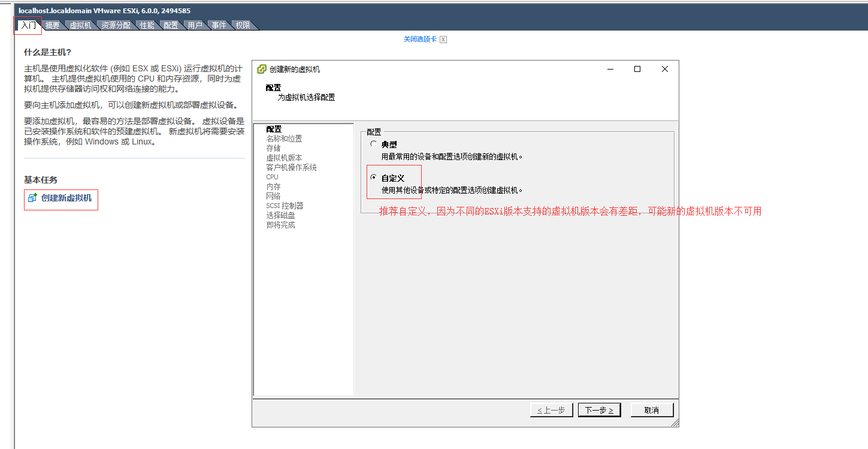Viewport: 868px width, 449px height.
Task: Click the 上一步 button
Action: tap(551, 410)
